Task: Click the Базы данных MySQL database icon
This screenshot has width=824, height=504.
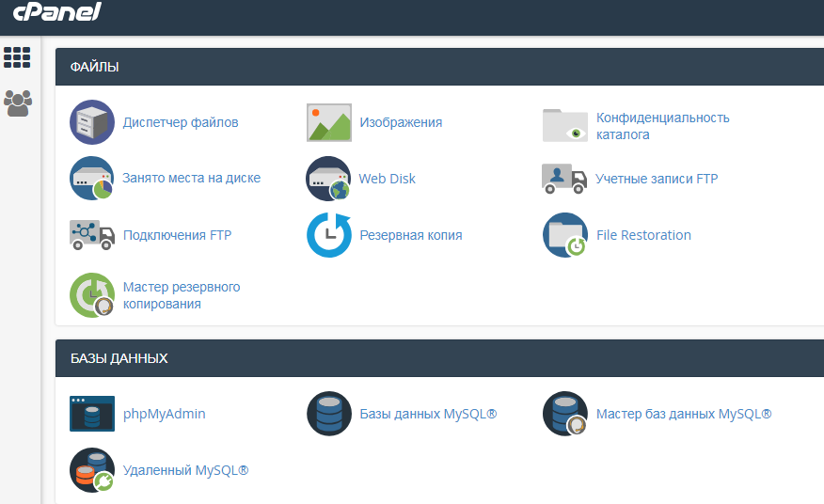Action: tap(329, 414)
